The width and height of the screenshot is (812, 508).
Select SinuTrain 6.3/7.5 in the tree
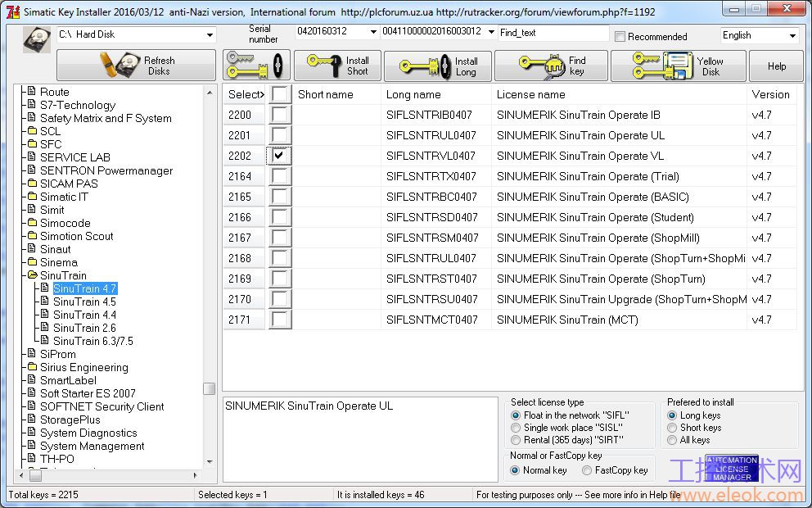tap(93, 341)
